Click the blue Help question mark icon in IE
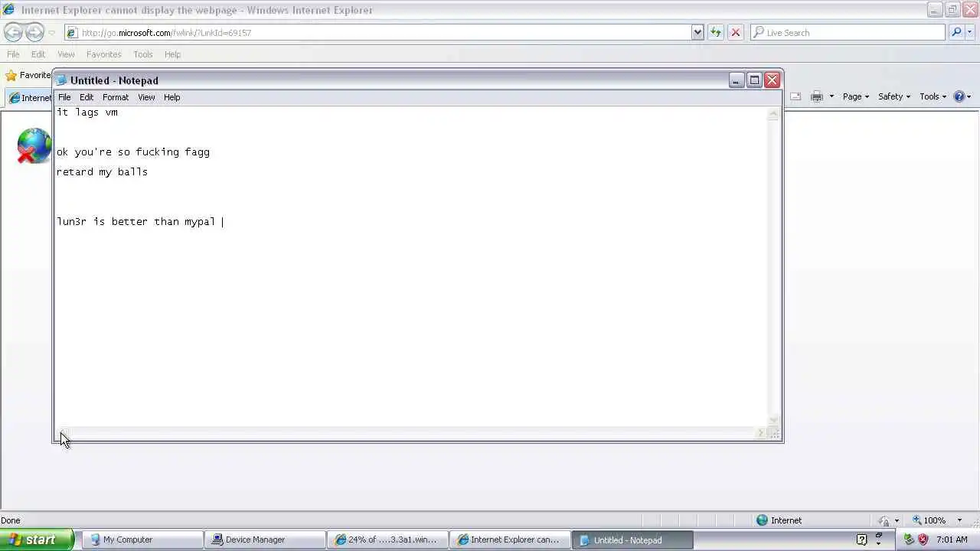This screenshot has height=551, width=980. click(959, 96)
